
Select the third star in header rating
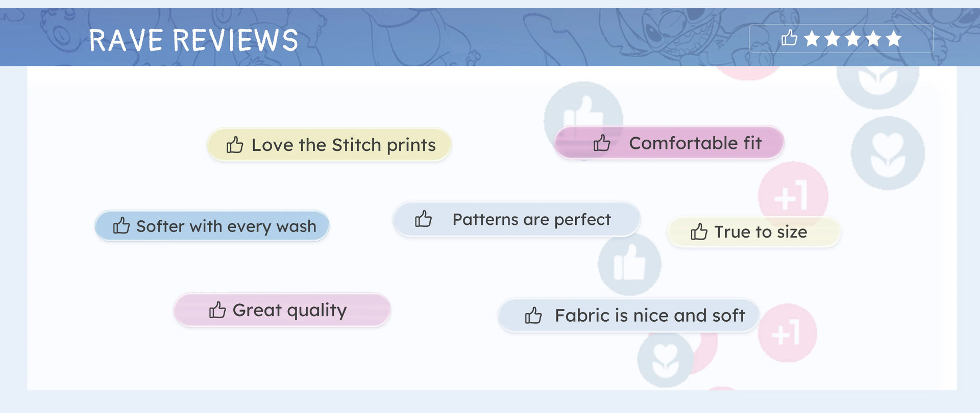click(853, 39)
